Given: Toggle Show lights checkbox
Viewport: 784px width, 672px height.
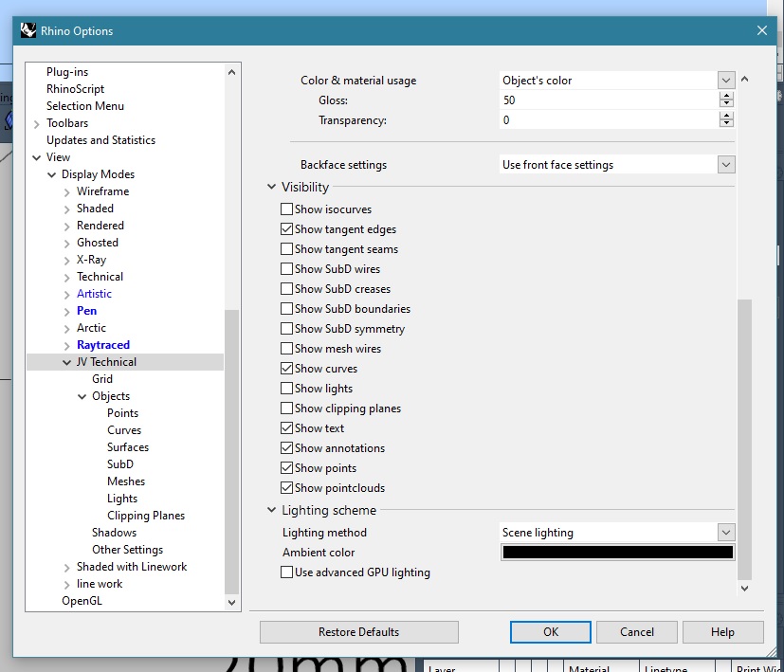Looking at the screenshot, I should [286, 389].
